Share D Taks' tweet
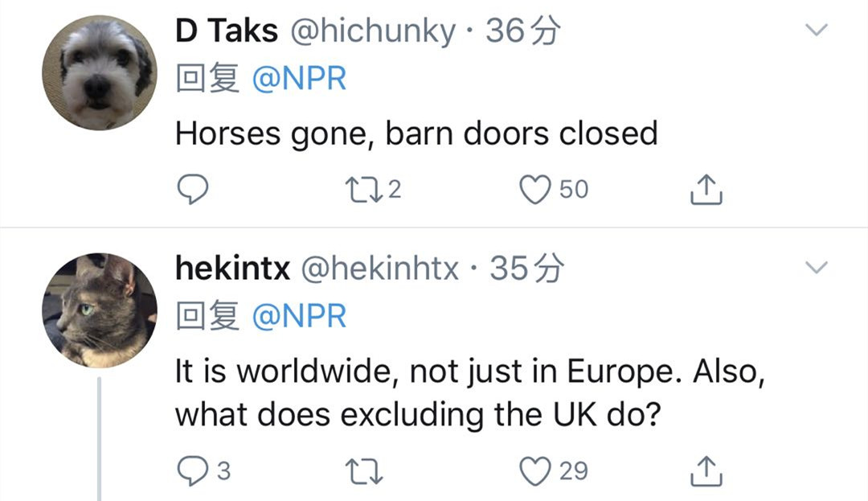Screen dimensions: 868x501 tap(706, 189)
